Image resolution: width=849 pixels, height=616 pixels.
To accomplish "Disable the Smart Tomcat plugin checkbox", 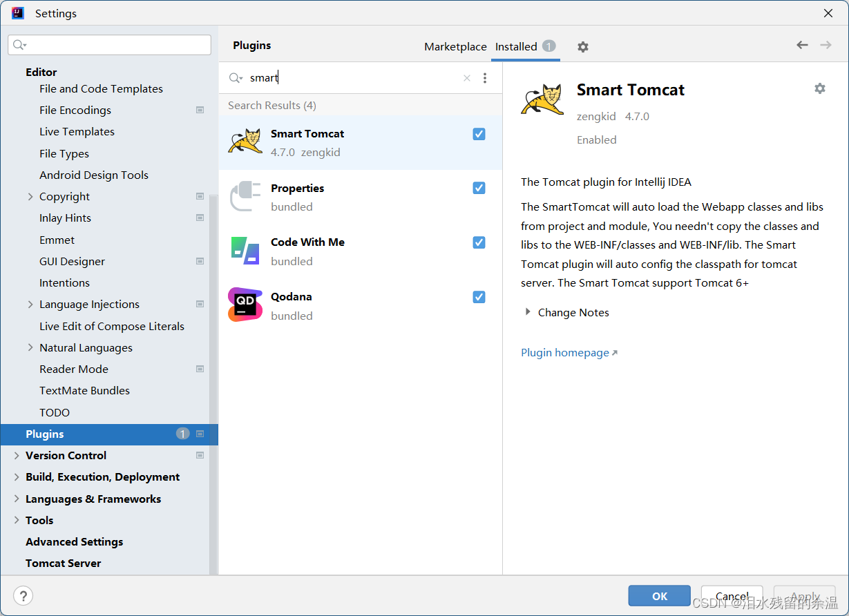I will pos(479,134).
